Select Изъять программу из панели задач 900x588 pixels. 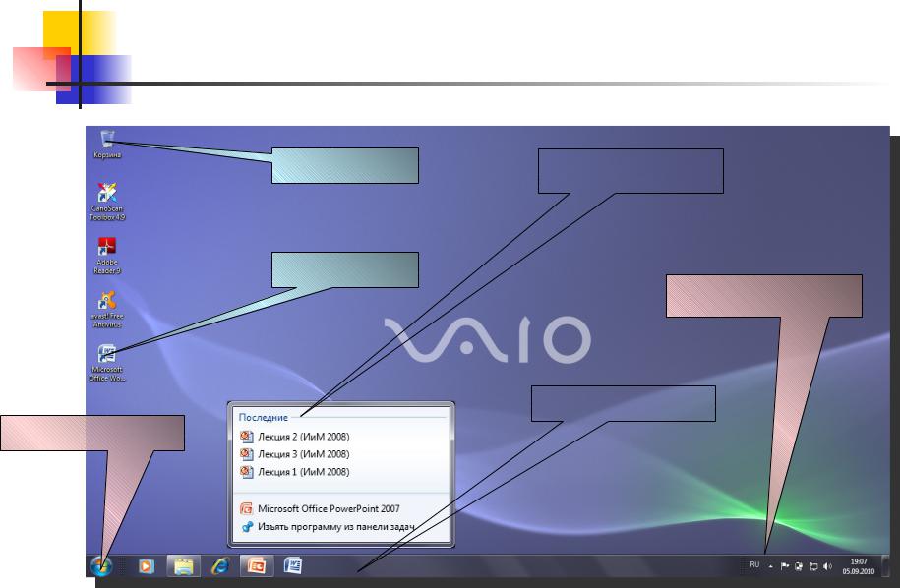coord(328,527)
